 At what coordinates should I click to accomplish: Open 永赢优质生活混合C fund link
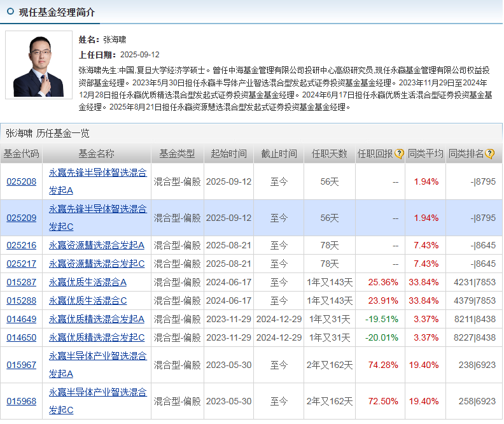88,301
